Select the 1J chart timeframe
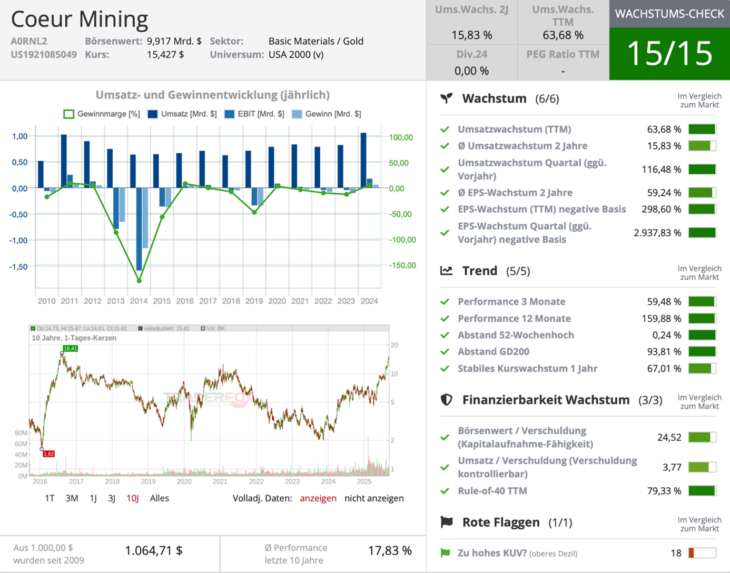 click(93, 498)
